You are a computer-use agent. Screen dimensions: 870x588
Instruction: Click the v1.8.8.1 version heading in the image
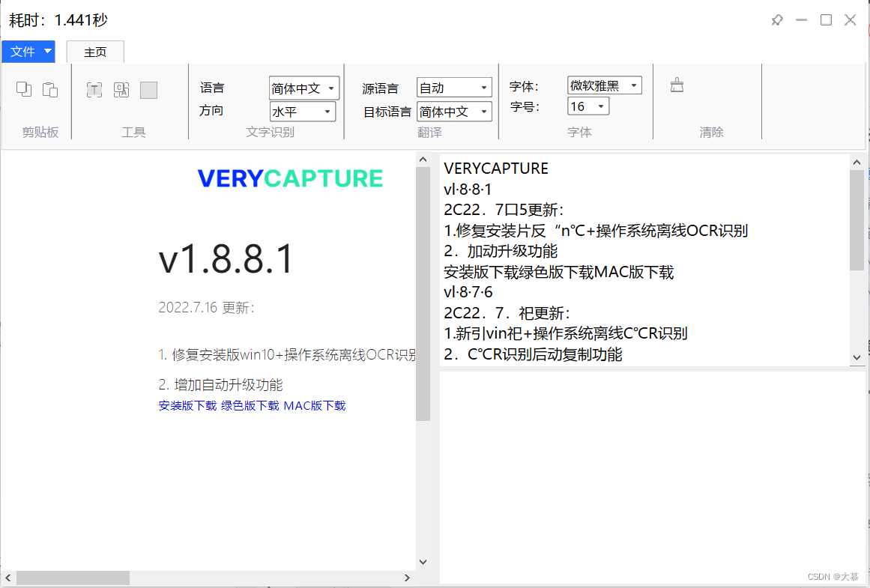[x=226, y=259]
